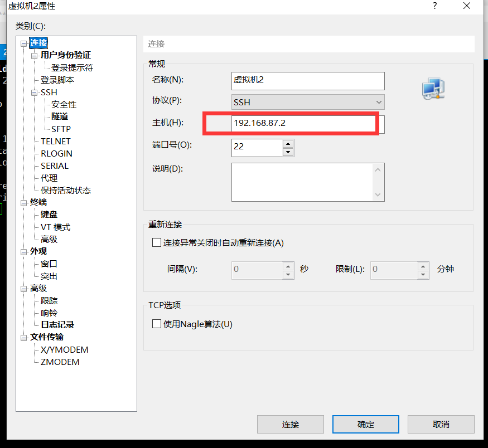Click the 端口号 field showing 22

coord(257,148)
